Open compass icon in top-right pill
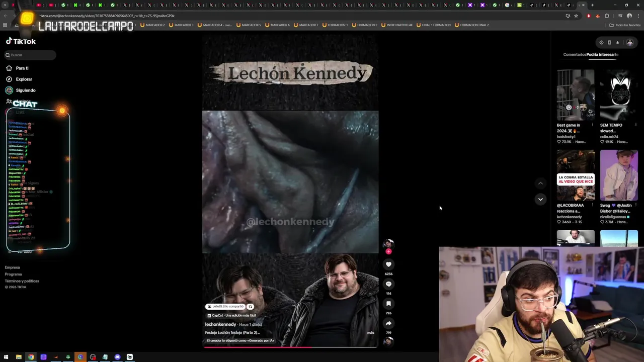The height and width of the screenshot is (362, 644). pos(601,43)
